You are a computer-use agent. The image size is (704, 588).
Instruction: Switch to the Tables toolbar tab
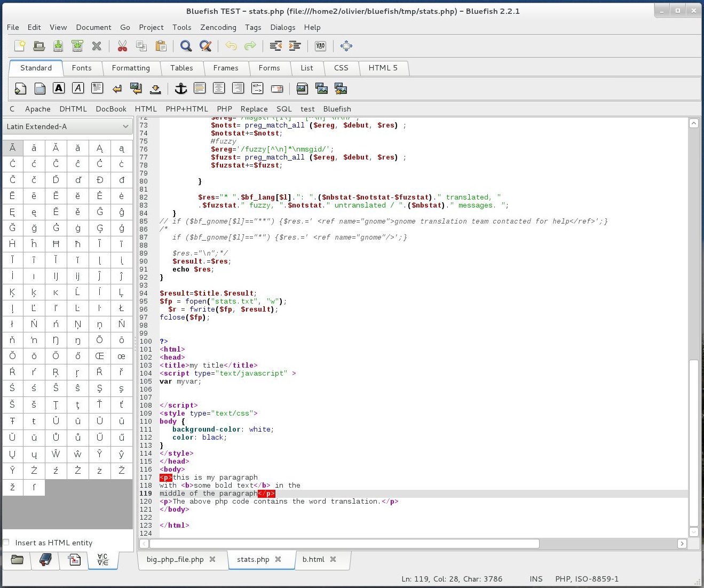click(181, 68)
